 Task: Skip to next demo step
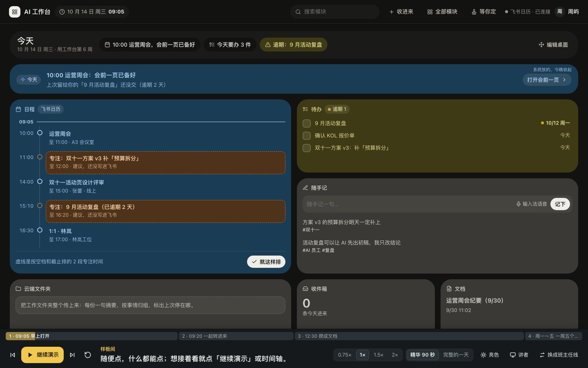[x=72, y=355]
